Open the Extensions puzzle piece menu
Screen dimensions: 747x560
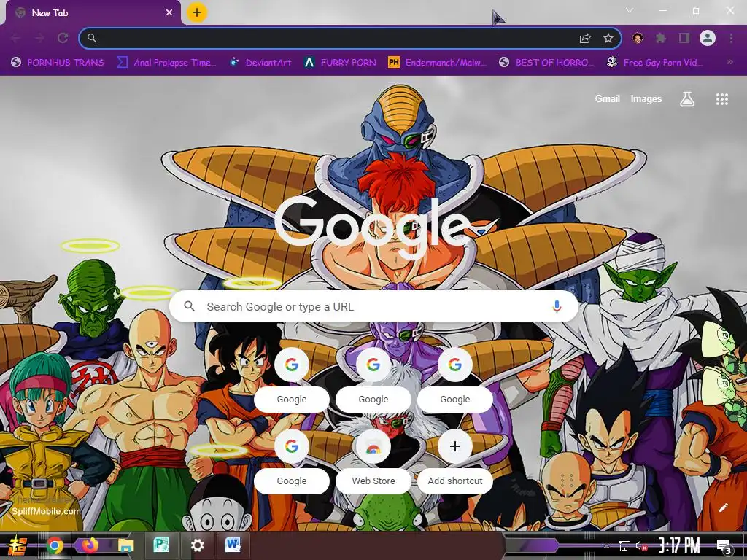661,38
